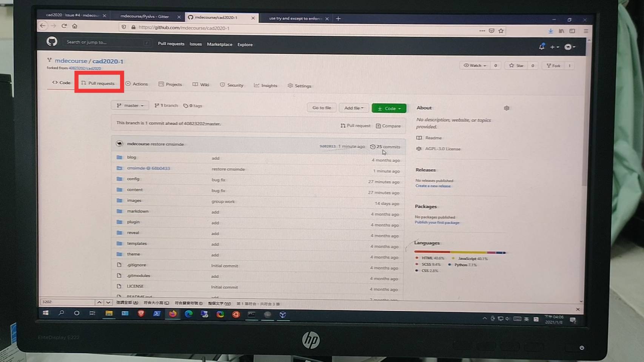The image size is (644, 362).
Task: Reload the page with the refresh icon
Action: pos(64,26)
